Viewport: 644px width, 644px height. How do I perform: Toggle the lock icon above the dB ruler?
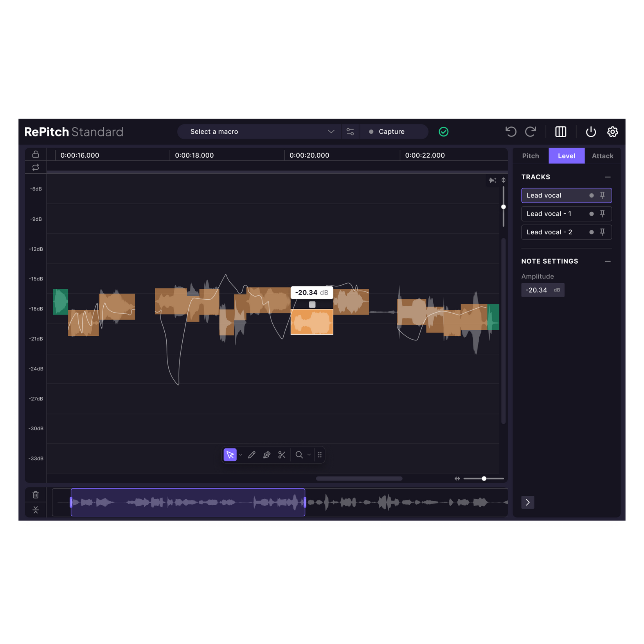coord(36,154)
